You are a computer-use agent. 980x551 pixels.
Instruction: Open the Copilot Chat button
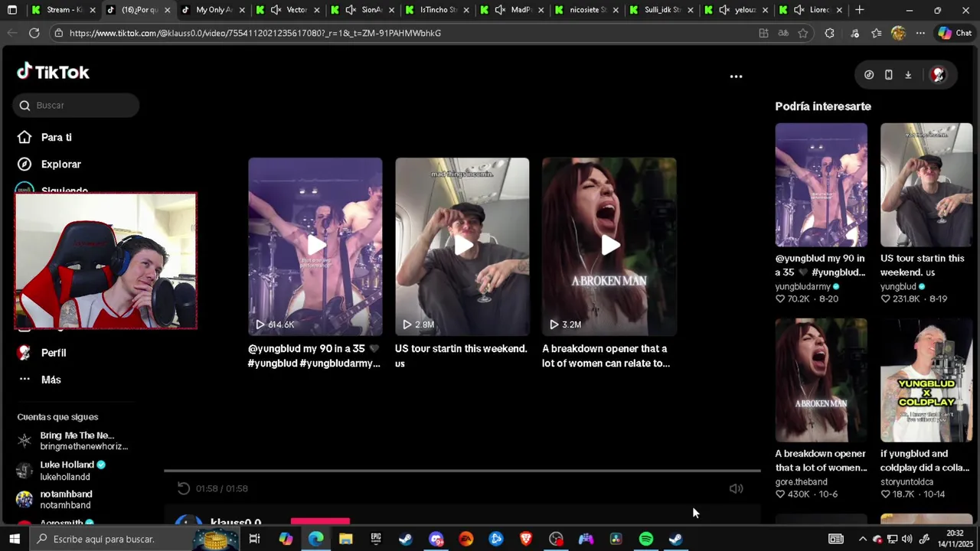pyautogui.click(x=955, y=33)
